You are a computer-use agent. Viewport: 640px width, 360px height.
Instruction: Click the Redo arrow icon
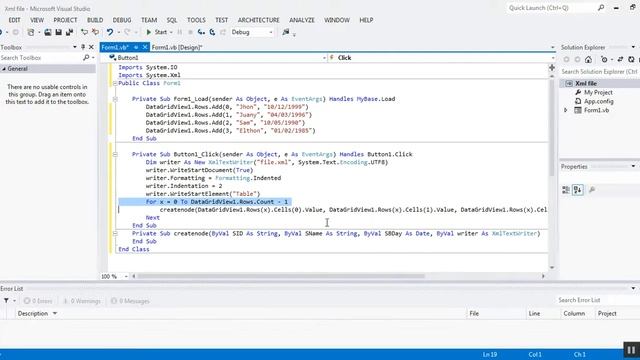coord(127,32)
